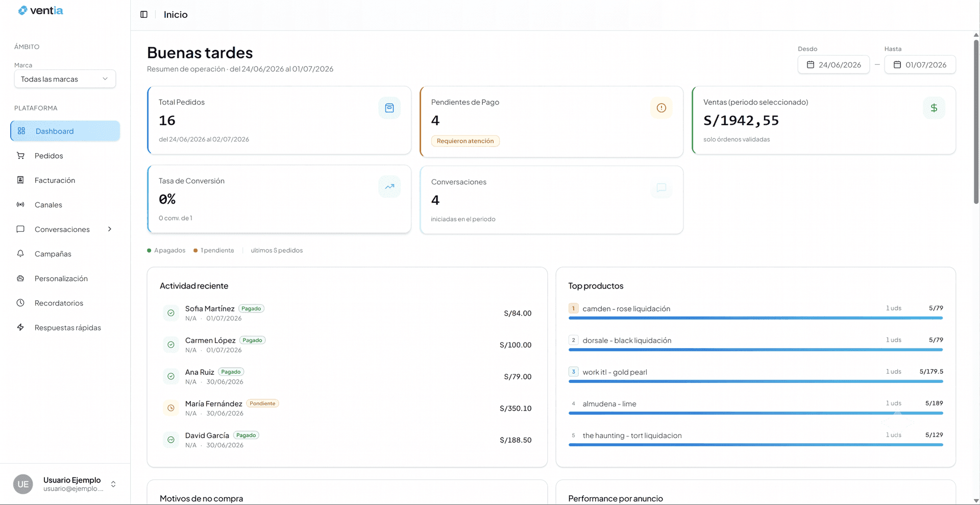The width and height of the screenshot is (980, 505).
Task: Click the Ventas value S/1942,55
Action: point(741,121)
